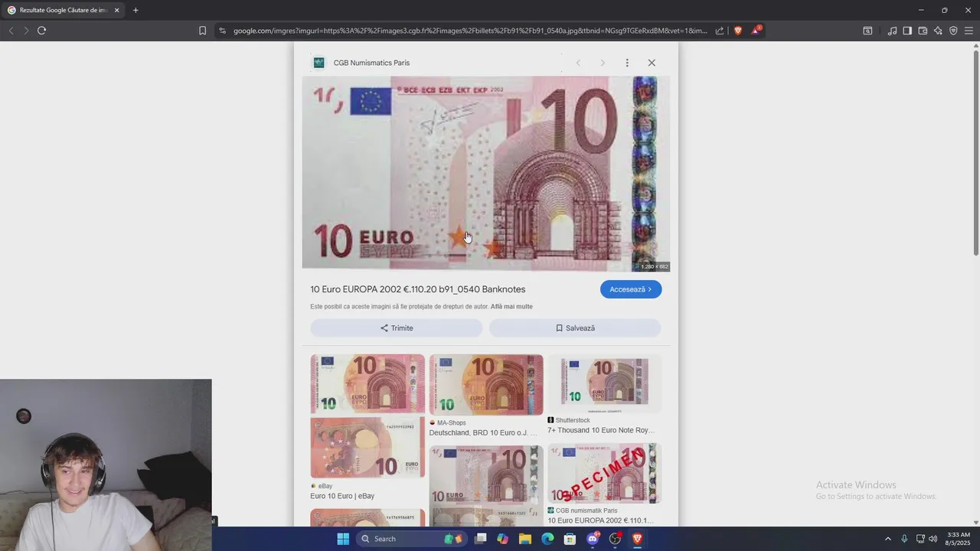Click '7+ Thousand 10 Euro Note' caption

coord(601,431)
